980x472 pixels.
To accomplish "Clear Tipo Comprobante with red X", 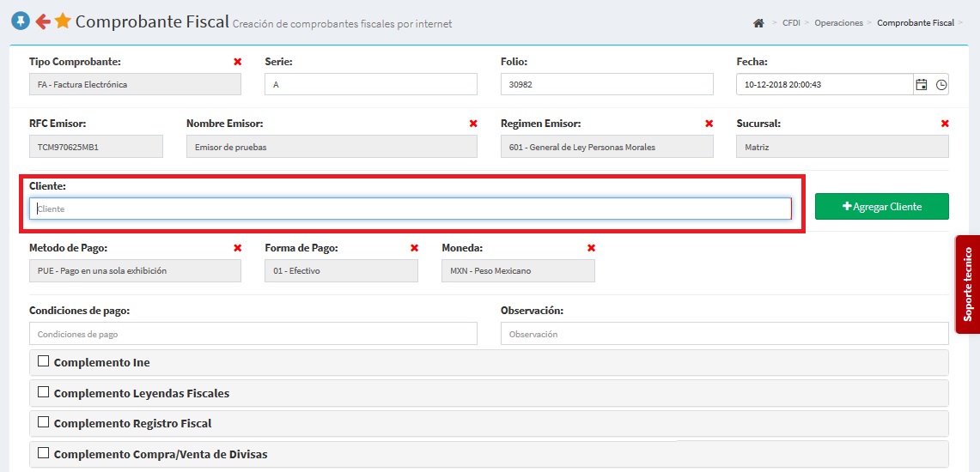I will (237, 62).
